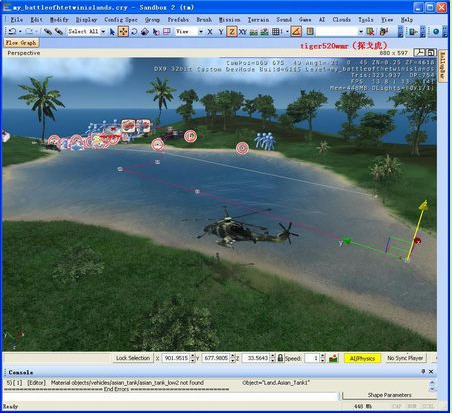This screenshot has height=413, width=452.
Task: Click the Y coordinate field 677.9805
Action: (x=216, y=358)
